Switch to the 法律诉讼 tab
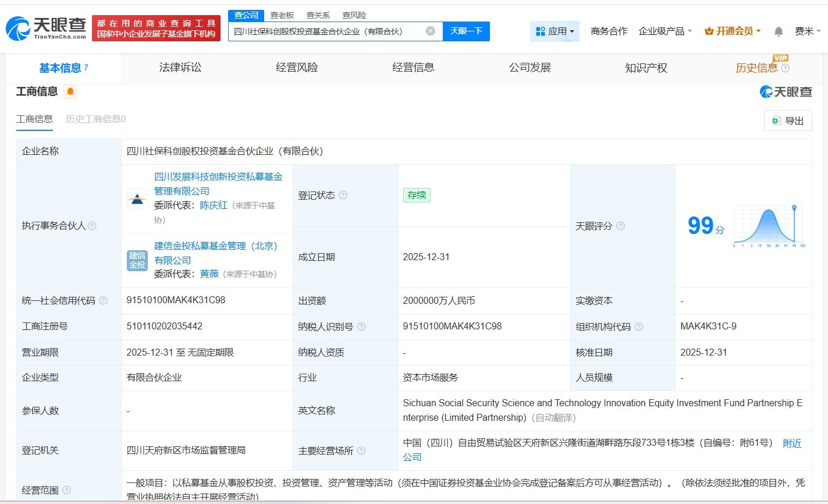This screenshot has height=504, width=828. click(179, 68)
